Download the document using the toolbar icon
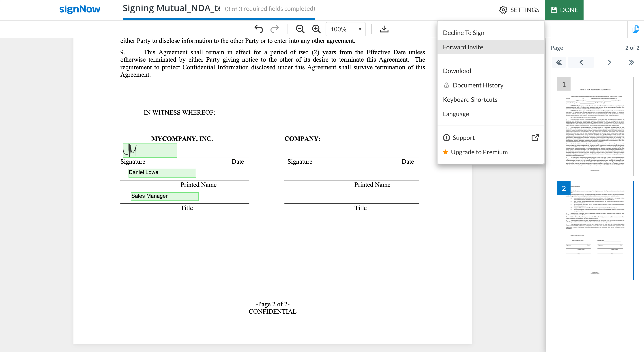Screen dimensions: 644x352 pos(384,29)
